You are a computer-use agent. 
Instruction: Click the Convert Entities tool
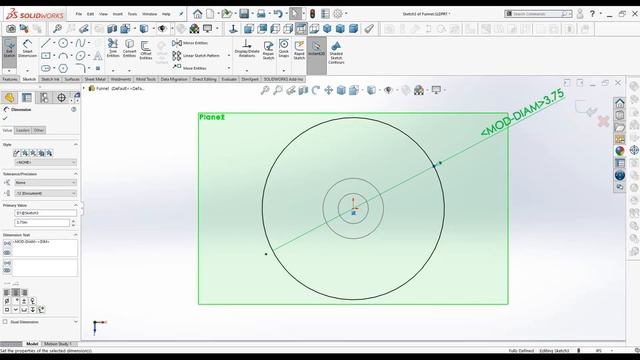pos(129,48)
